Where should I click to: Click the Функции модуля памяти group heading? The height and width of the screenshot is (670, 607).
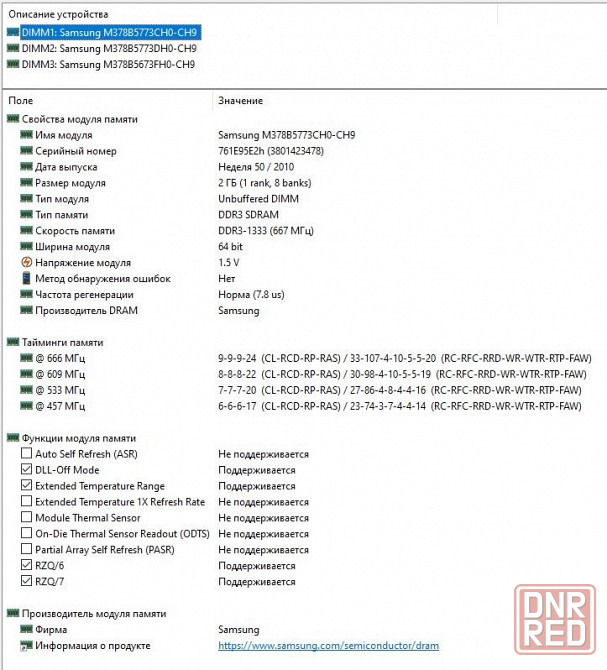click(79, 438)
